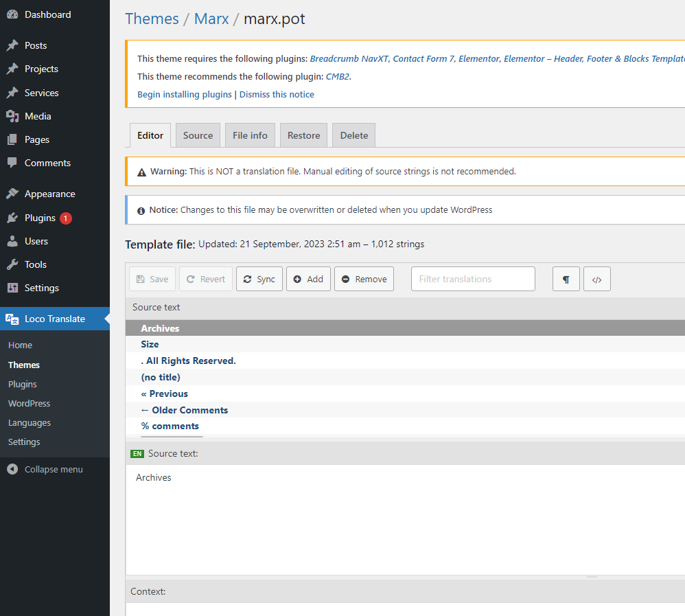Dismiss the required plugins notice
Screen dimensions: 685x616
[x=277, y=94]
